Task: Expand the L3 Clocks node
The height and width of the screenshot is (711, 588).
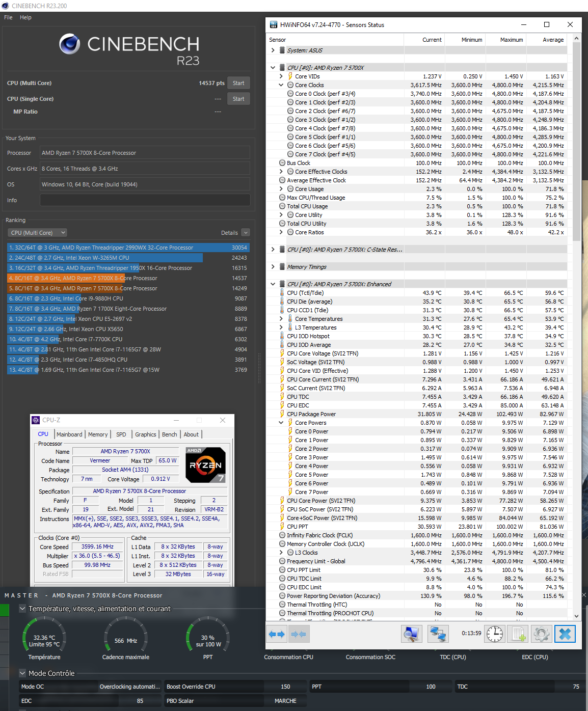Action: coord(281,553)
